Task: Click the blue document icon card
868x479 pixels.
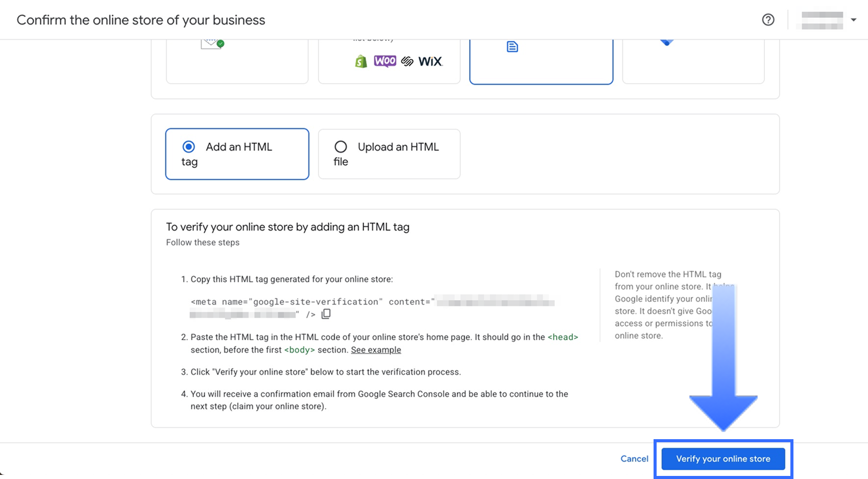Action: click(541, 61)
